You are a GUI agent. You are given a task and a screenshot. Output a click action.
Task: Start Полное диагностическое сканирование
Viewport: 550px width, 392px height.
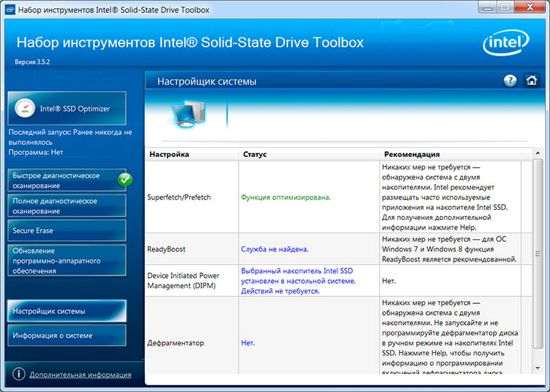pyautogui.click(x=67, y=206)
